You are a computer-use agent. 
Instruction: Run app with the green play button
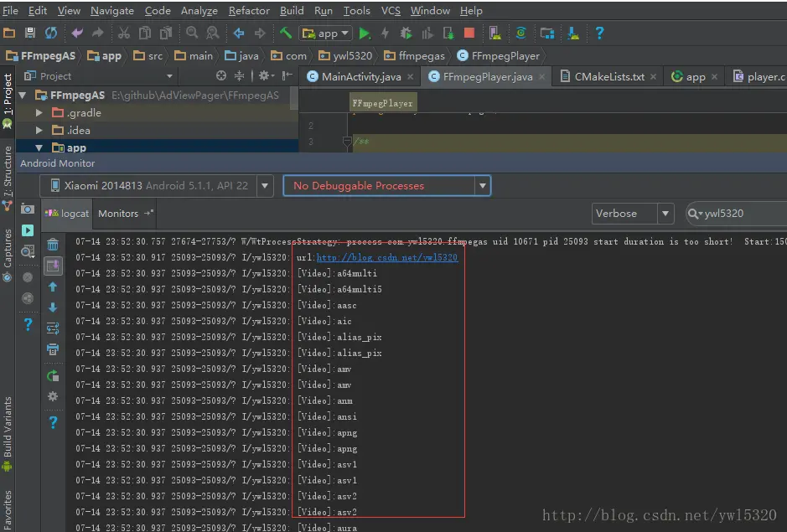[365, 34]
